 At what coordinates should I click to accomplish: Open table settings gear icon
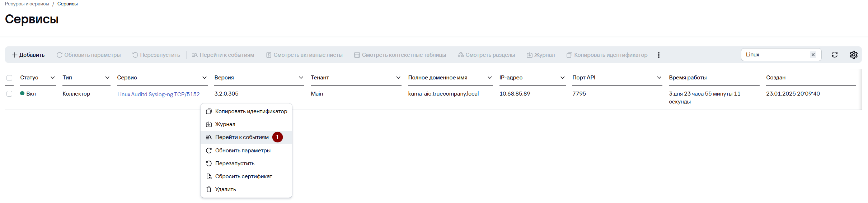tap(854, 55)
